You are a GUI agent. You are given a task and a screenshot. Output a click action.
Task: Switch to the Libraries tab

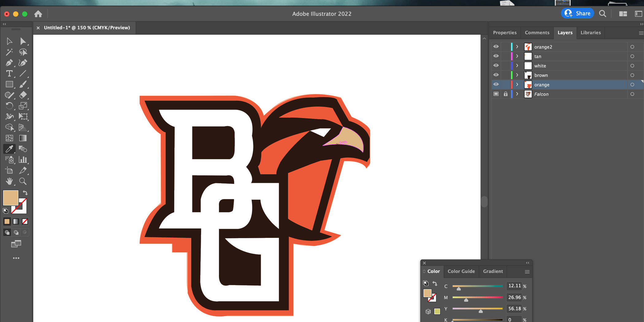[591, 33]
